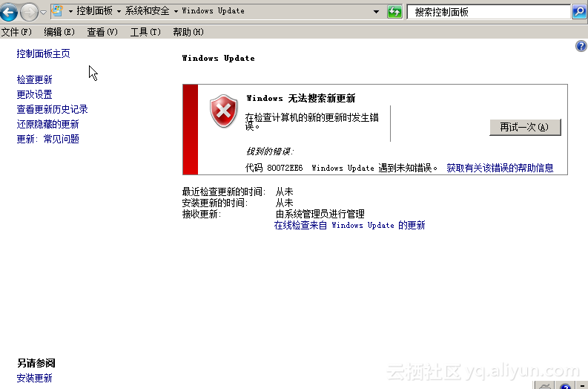Image resolution: width=588 pixels, height=389 pixels.
Task: Expand dropdown arrow before 控制面板 breadcrumb
Action: point(70,11)
